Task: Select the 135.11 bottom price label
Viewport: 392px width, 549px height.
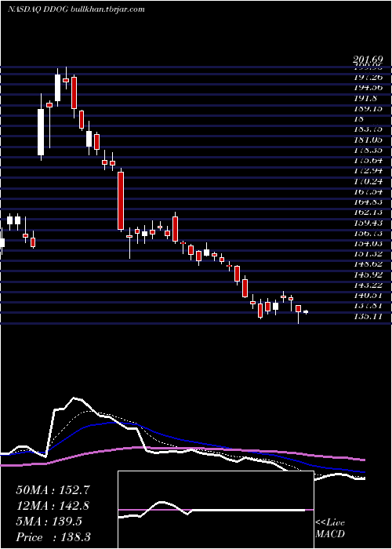Action: [x=368, y=317]
